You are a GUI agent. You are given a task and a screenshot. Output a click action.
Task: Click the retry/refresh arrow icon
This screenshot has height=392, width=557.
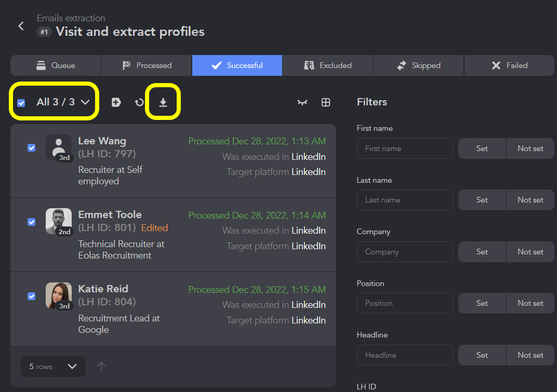(x=139, y=102)
